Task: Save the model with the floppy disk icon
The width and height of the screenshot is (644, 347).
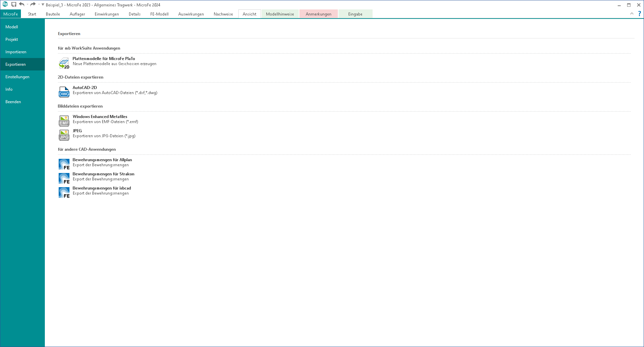Action: tap(14, 4)
